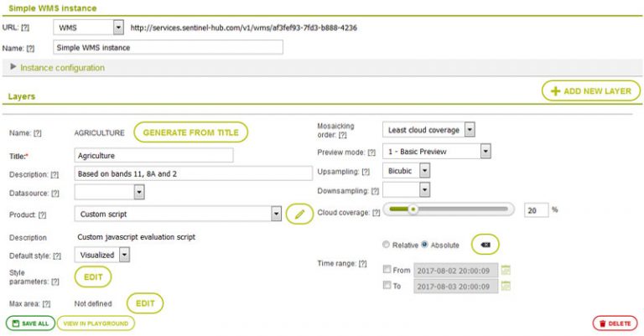Screen dimensions: 644x336
Task: Enable the From date checkbox
Action: pyautogui.click(x=387, y=269)
